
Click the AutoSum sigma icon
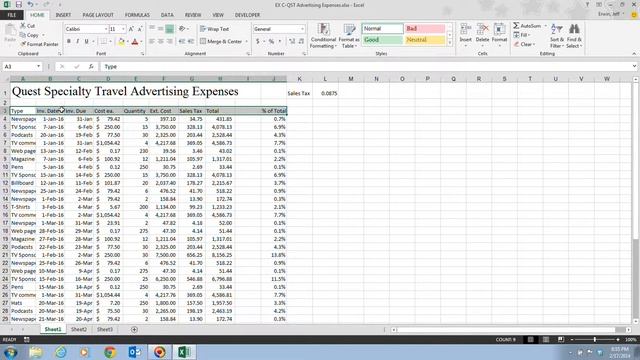516,26
